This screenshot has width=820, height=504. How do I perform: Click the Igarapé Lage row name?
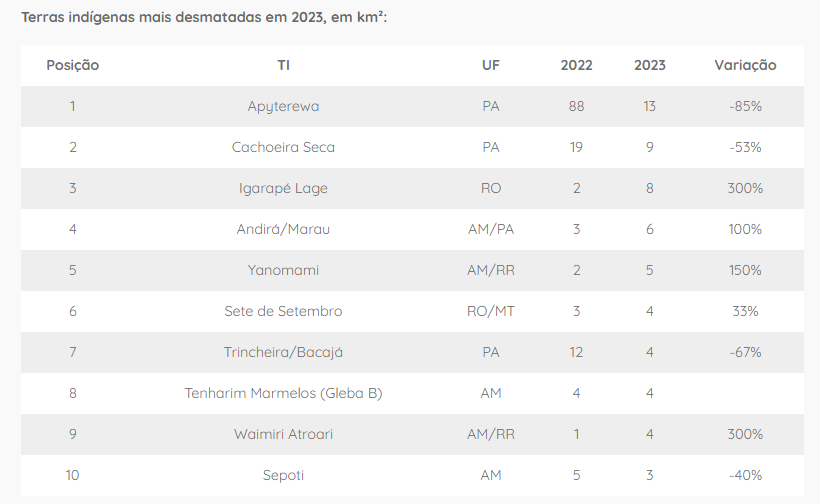coord(283,188)
